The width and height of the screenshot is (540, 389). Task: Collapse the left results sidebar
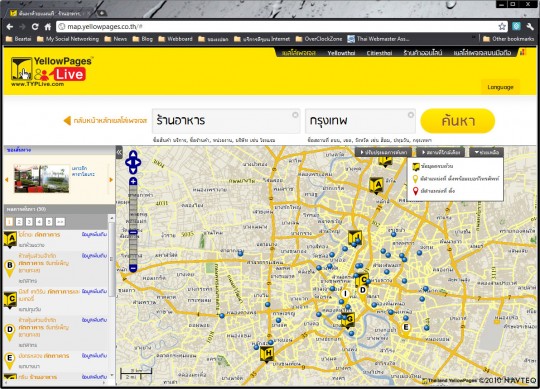pyautogui.click(x=119, y=152)
